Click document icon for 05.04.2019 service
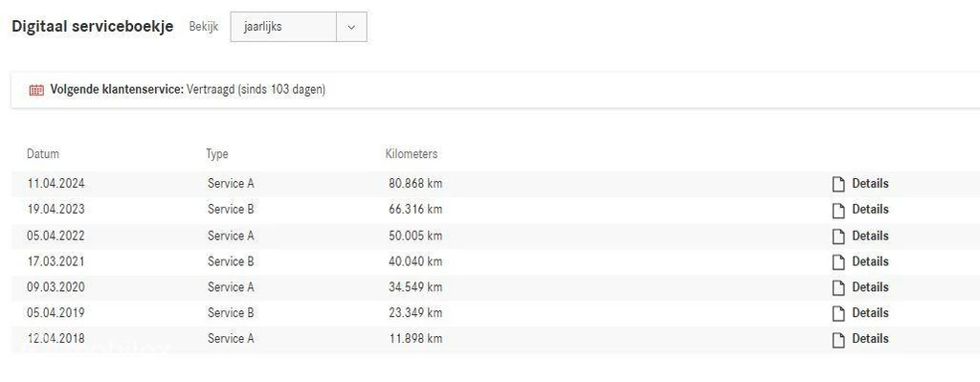This screenshot has height=382, width=980. tap(838, 313)
